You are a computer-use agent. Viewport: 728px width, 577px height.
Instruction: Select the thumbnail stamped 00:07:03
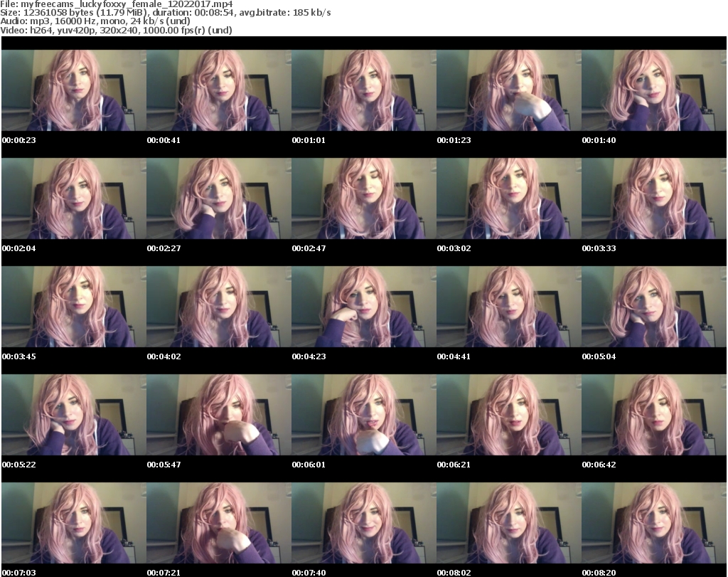click(74, 523)
